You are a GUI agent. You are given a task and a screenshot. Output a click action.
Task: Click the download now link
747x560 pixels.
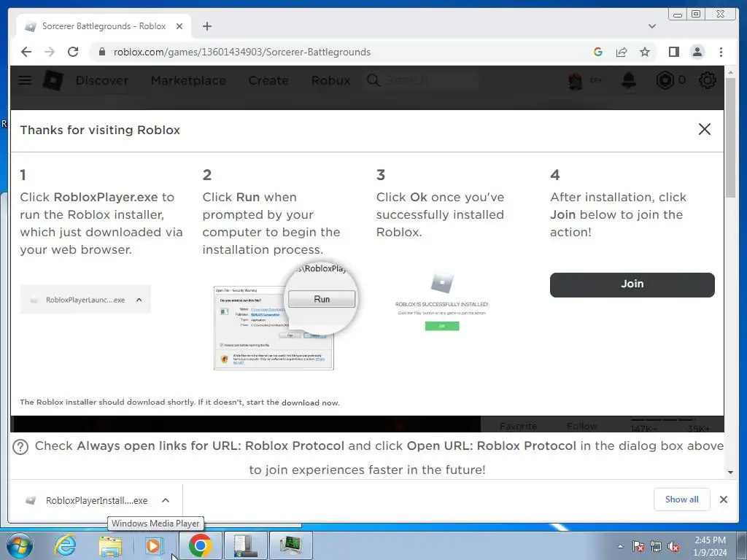pyautogui.click(x=310, y=402)
